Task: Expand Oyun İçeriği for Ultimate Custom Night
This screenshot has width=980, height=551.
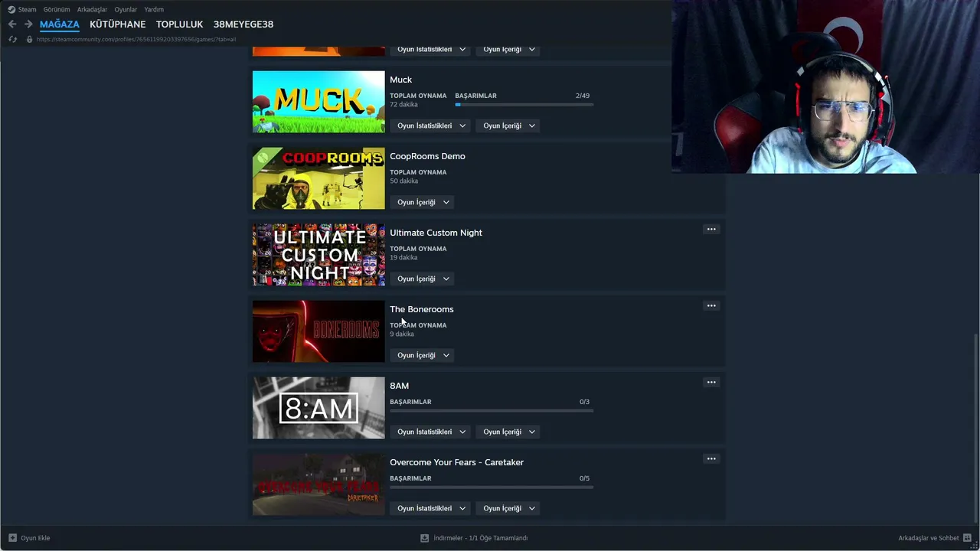Action: click(x=423, y=279)
